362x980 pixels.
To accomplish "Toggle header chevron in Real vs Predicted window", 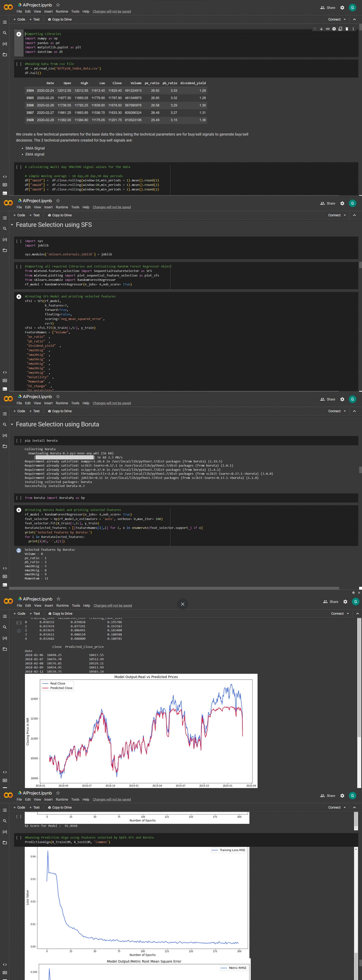I will (x=357, y=613).
